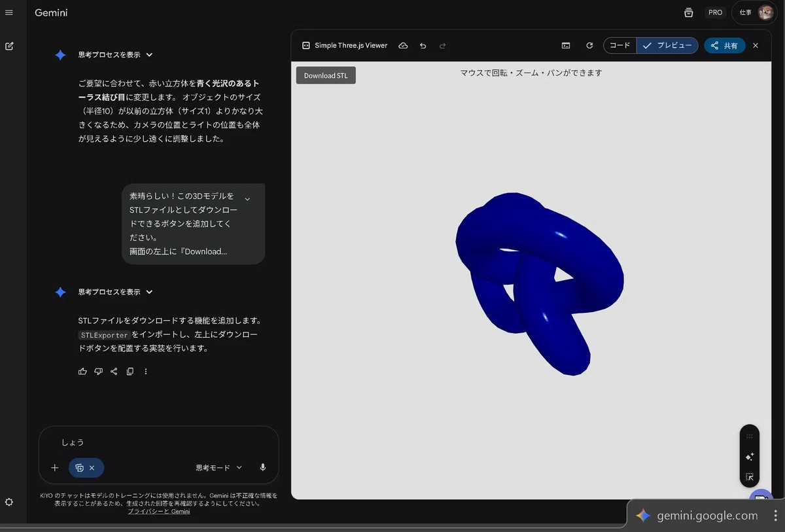
Task: Click the Canvas tool chip icon
Action: point(79,468)
